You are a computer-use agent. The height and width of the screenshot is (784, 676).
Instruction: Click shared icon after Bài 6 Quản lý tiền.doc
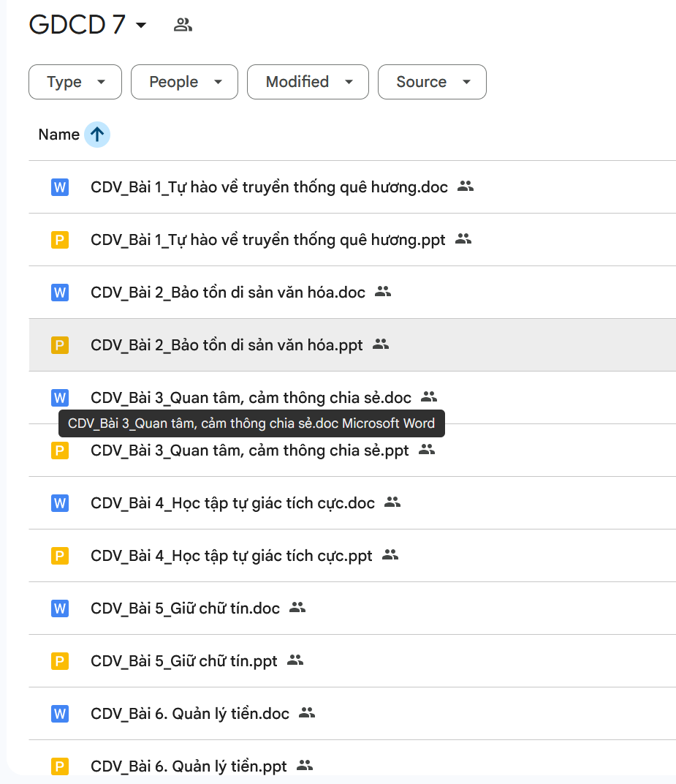pyautogui.click(x=307, y=712)
